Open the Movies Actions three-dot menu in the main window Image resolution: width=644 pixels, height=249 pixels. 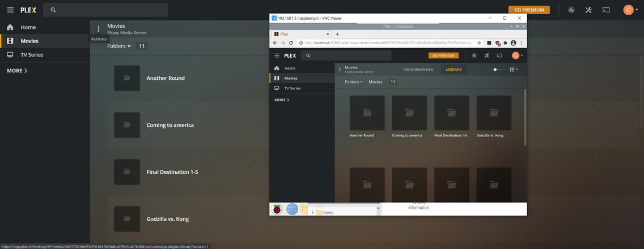click(x=99, y=29)
